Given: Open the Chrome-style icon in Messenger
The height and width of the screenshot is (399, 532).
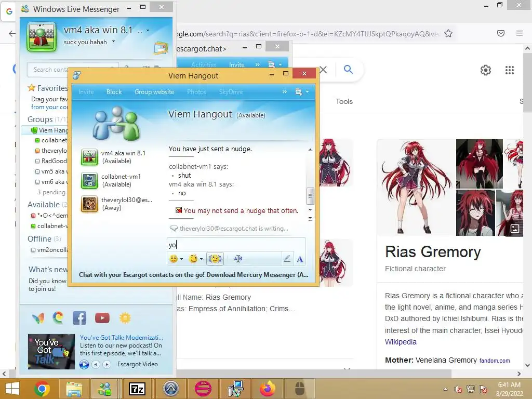Looking at the screenshot, I should click(x=58, y=318).
